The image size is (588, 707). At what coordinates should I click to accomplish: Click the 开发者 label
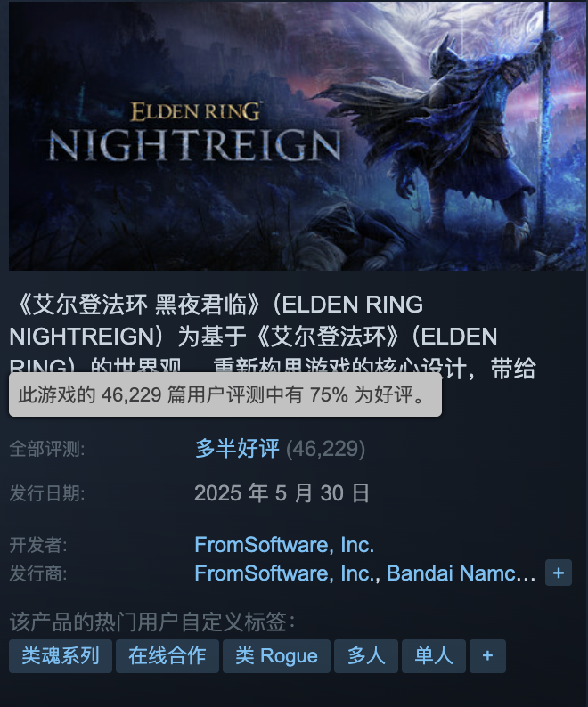click(38, 545)
